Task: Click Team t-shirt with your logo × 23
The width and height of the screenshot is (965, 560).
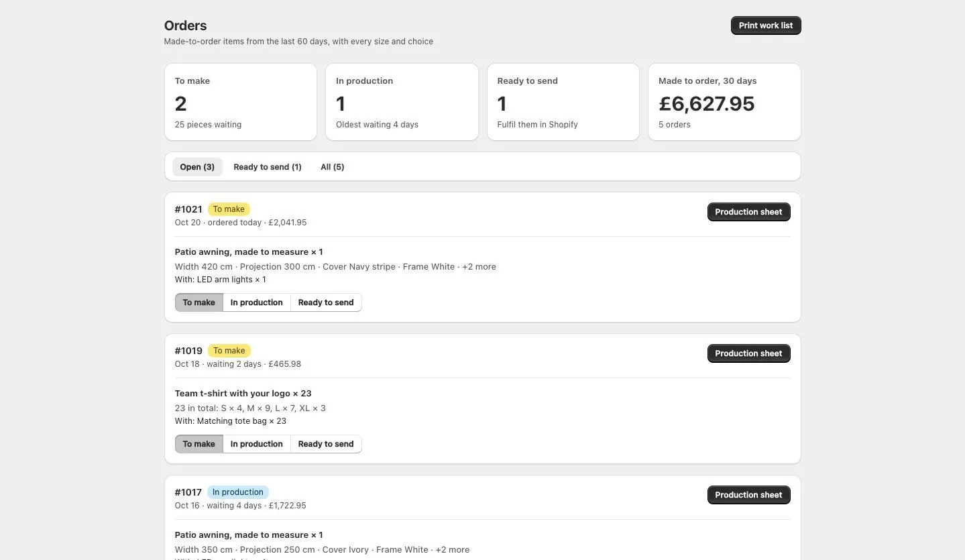Action: point(243,394)
